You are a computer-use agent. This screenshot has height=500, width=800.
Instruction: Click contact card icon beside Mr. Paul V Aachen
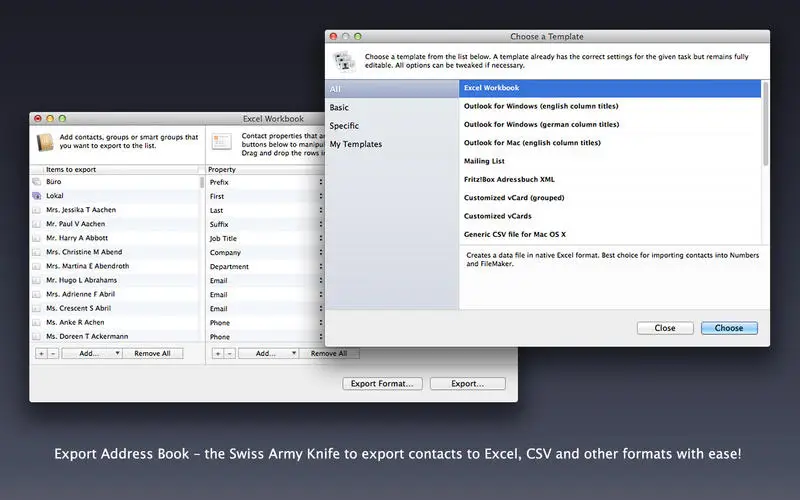tap(36, 224)
